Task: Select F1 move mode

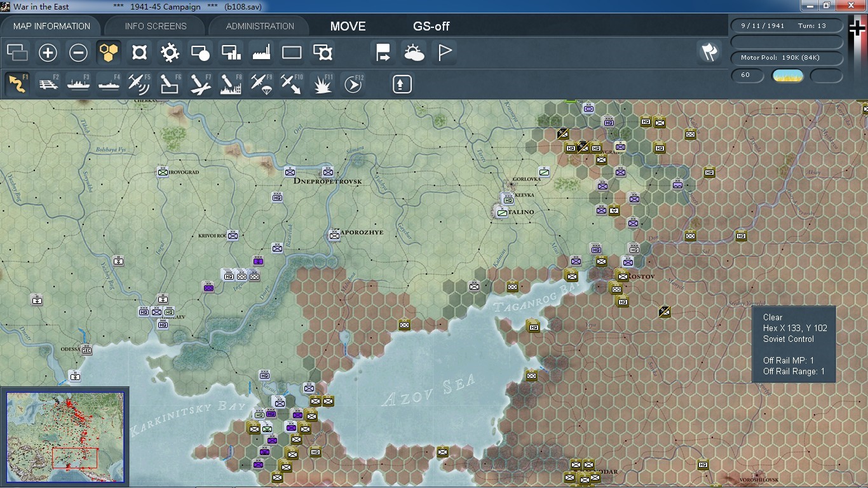Action: tap(17, 84)
